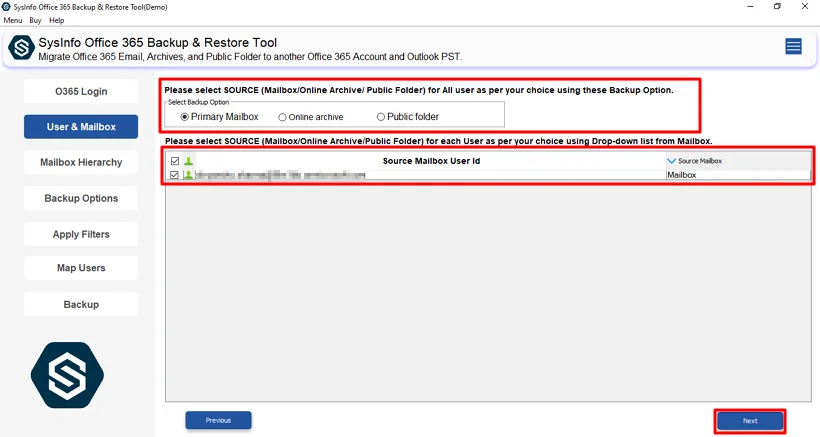Go to the Backup Options step
The width and height of the screenshot is (820, 437).
click(81, 198)
